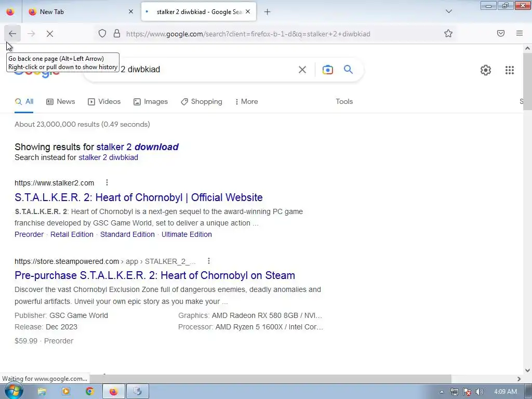The width and height of the screenshot is (532, 399).
Task: Search instead for stalker 2 diwbkiad
Action: point(108,157)
